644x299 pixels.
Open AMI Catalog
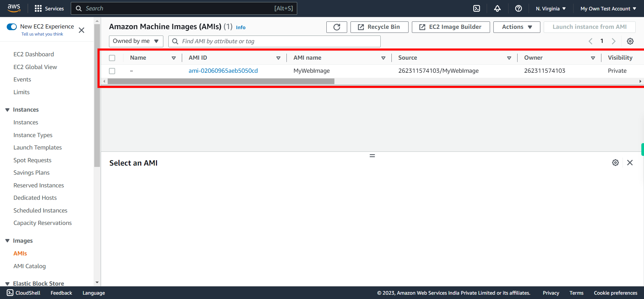[30, 266]
